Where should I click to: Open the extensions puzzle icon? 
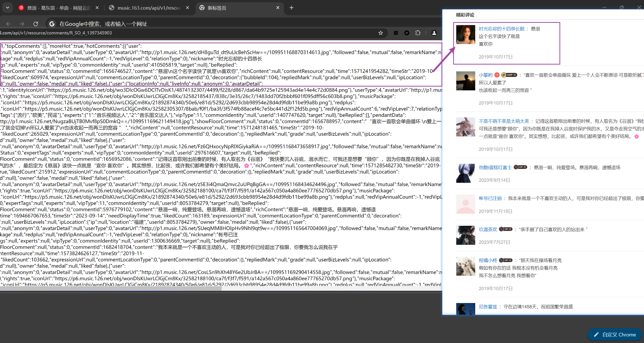pyautogui.click(x=418, y=33)
